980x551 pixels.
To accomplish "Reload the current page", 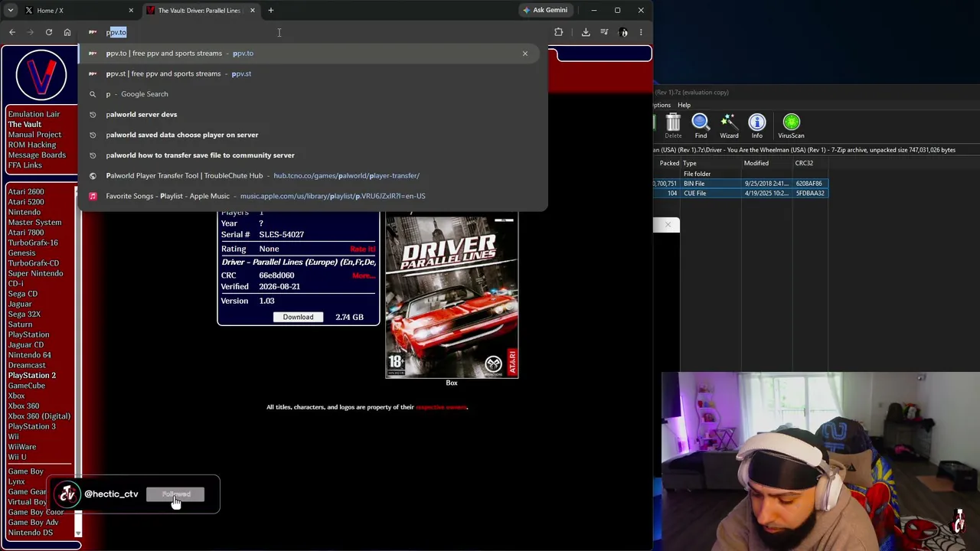I will 48,32.
